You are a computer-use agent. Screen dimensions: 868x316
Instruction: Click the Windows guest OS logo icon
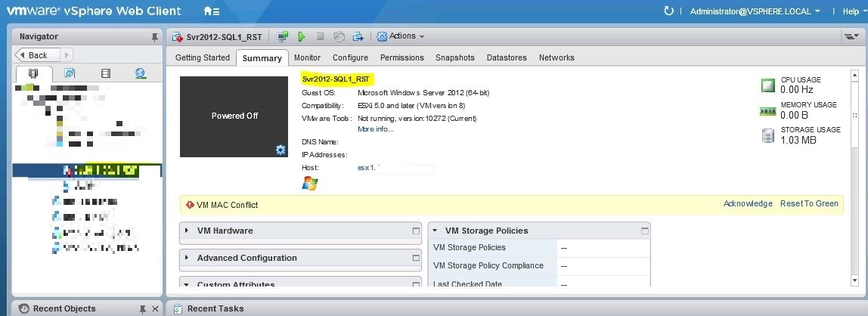pyautogui.click(x=310, y=184)
